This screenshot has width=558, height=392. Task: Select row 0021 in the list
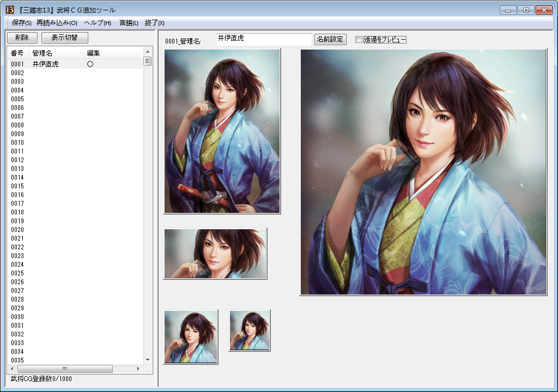tap(75, 238)
